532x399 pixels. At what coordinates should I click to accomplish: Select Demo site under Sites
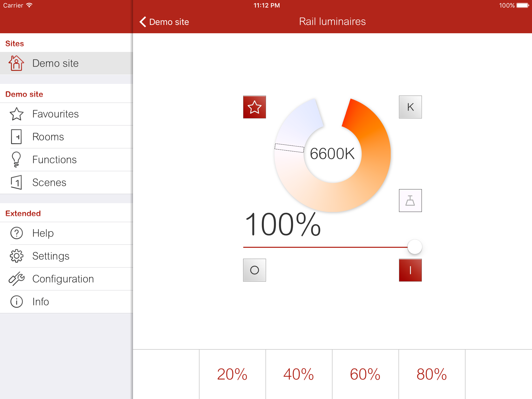click(x=55, y=63)
